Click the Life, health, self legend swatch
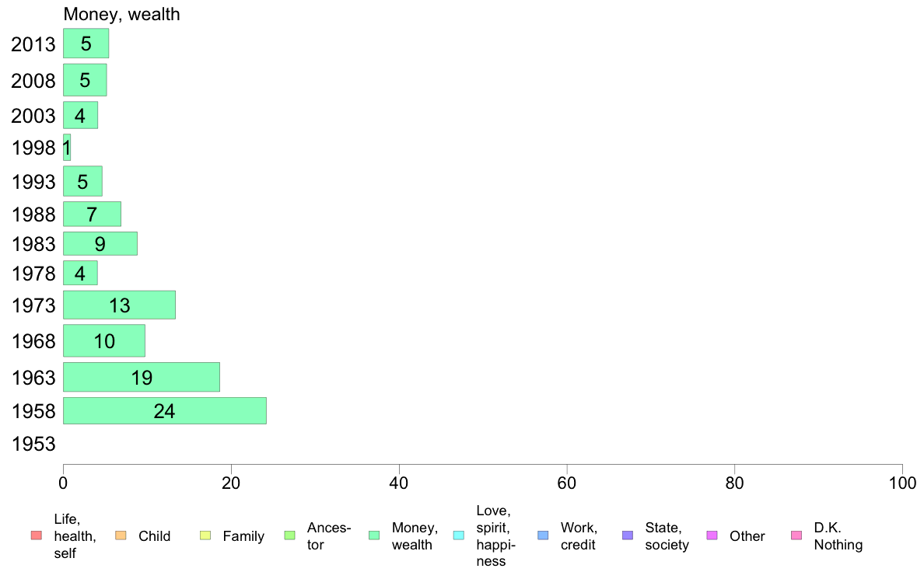Screen dimensions: 924x572 (37, 535)
